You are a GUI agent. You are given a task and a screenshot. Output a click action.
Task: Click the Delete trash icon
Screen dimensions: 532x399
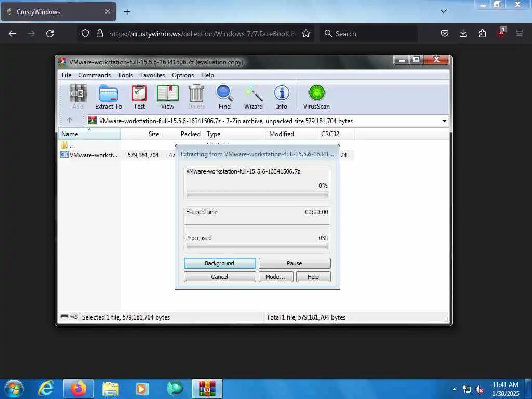[x=196, y=97]
